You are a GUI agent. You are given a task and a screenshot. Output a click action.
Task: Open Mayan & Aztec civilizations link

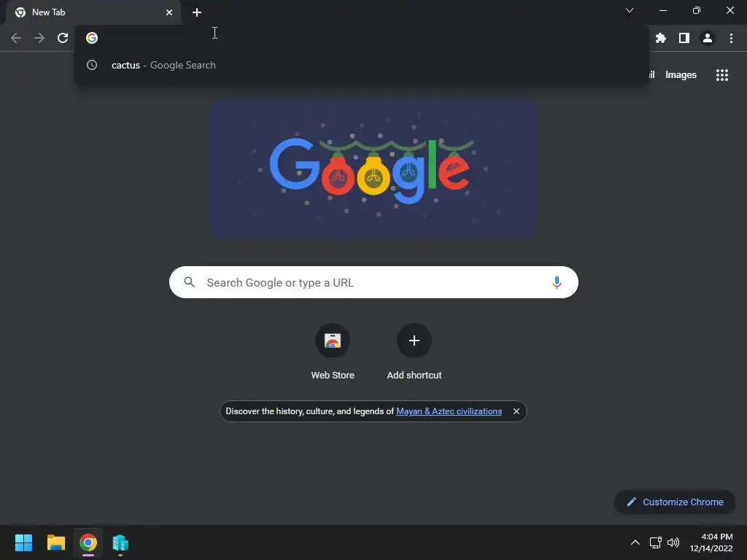(x=449, y=411)
